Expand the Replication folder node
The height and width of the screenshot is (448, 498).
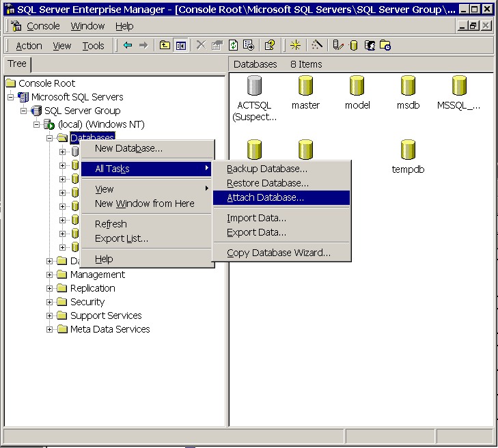[x=50, y=288]
